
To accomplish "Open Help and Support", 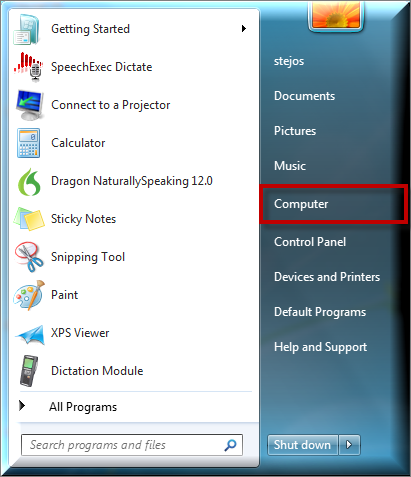I will click(x=320, y=347).
